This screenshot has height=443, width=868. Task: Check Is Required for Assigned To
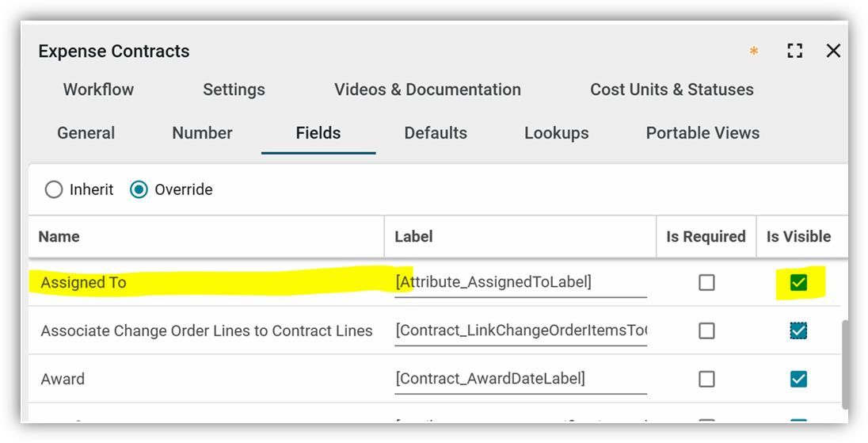pos(706,283)
